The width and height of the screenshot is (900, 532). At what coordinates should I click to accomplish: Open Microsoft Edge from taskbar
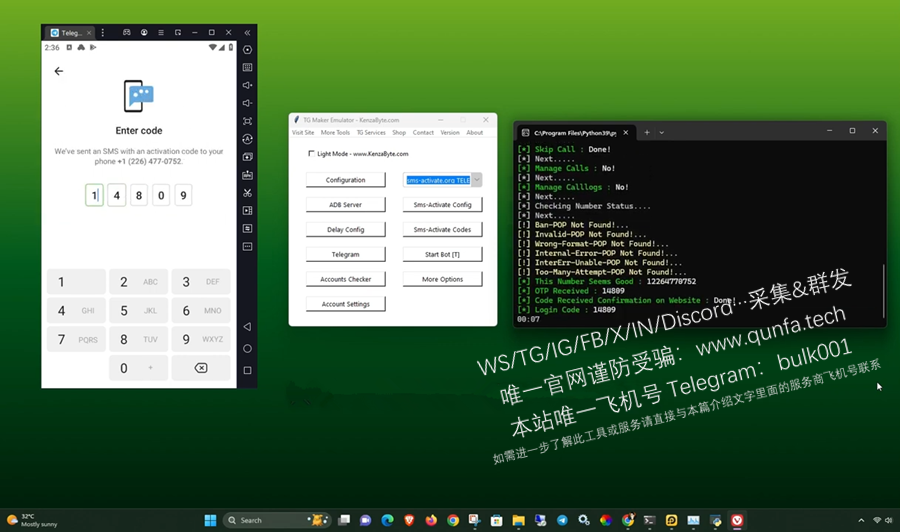click(x=387, y=520)
